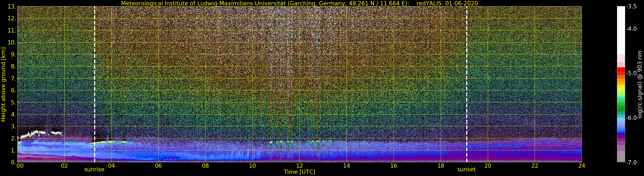Click the 'sunset' label below axis

click(466, 170)
